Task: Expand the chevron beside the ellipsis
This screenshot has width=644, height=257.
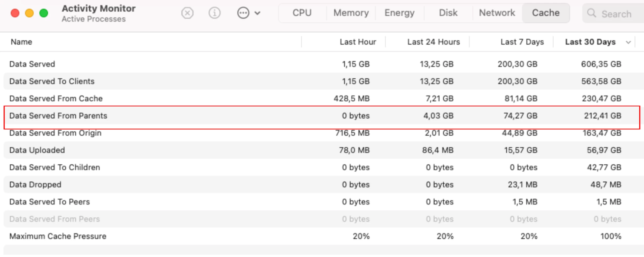Action: coord(258,13)
